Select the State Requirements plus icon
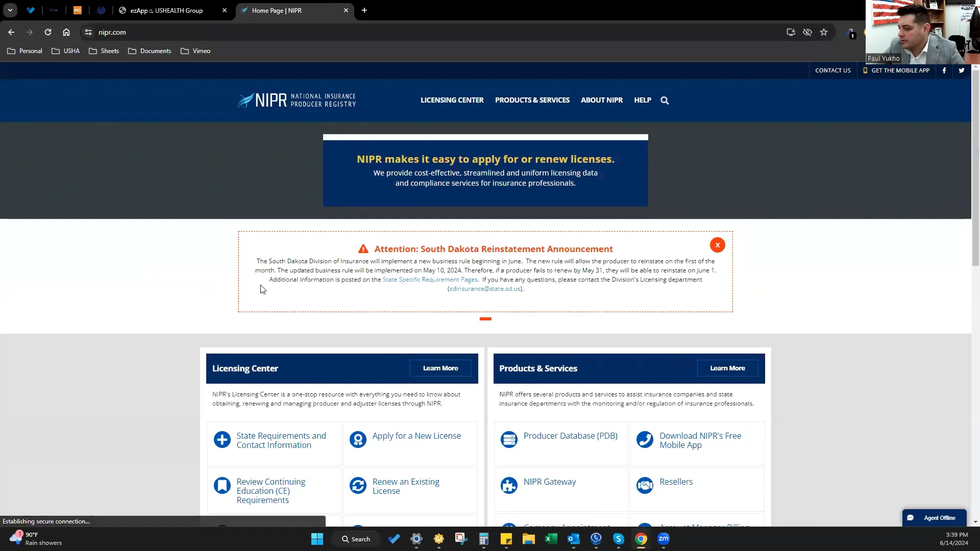 tap(222, 439)
